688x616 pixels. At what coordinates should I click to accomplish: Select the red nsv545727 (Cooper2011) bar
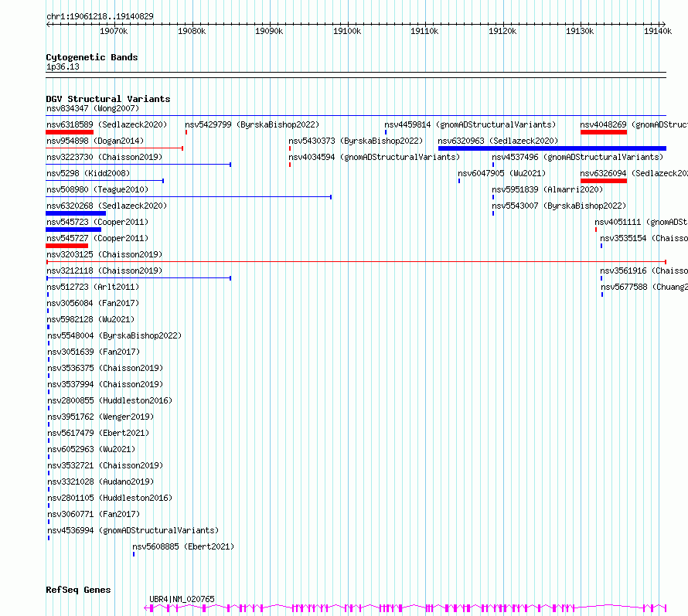(67, 246)
